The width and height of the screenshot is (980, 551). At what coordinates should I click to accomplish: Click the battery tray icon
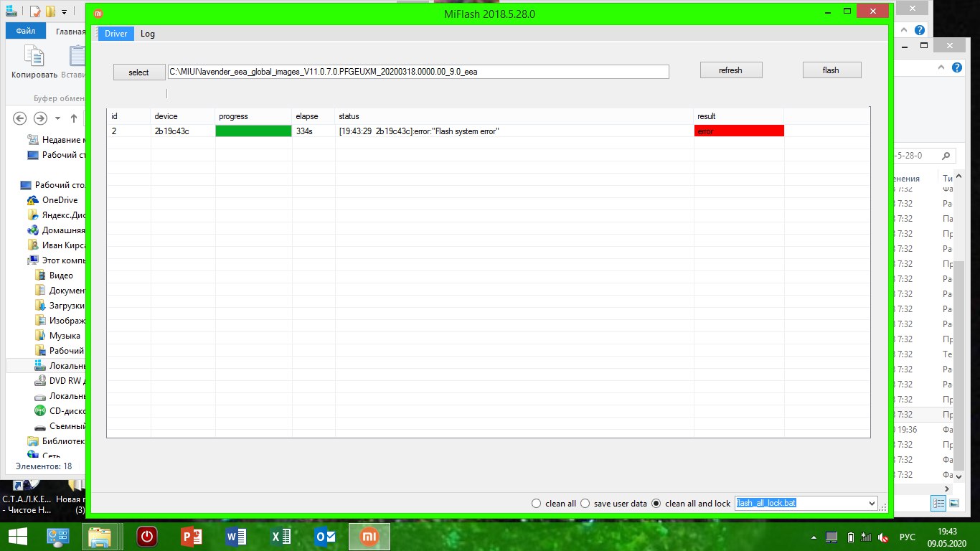tap(851, 537)
